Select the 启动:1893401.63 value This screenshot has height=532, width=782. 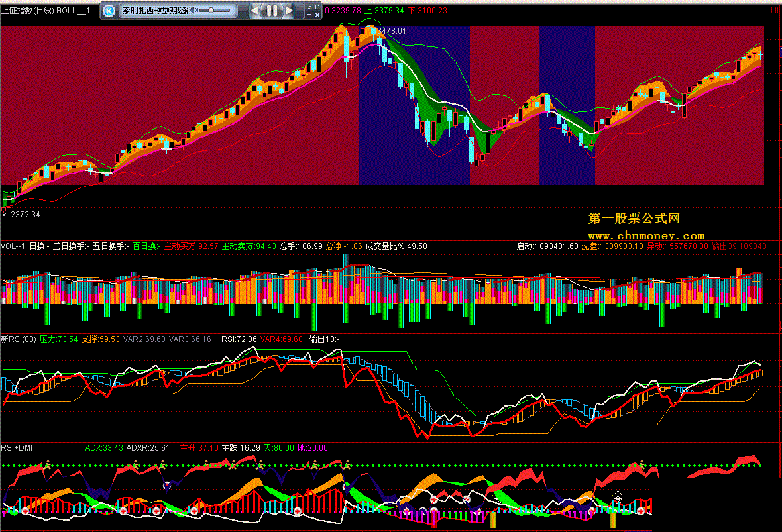pyautogui.click(x=547, y=246)
